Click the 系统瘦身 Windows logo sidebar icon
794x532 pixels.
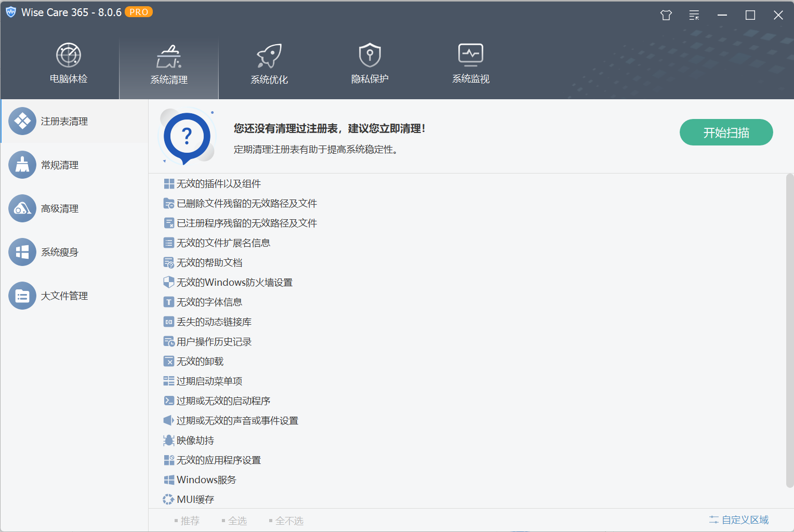(22, 252)
